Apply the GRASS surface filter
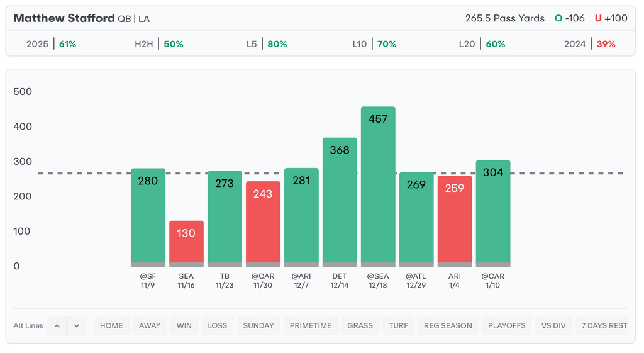644x353 pixels. [360, 326]
